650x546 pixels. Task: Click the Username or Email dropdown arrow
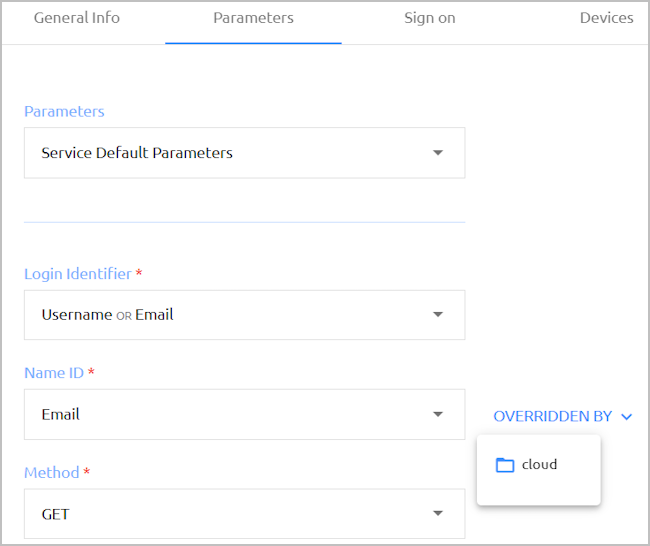point(438,314)
